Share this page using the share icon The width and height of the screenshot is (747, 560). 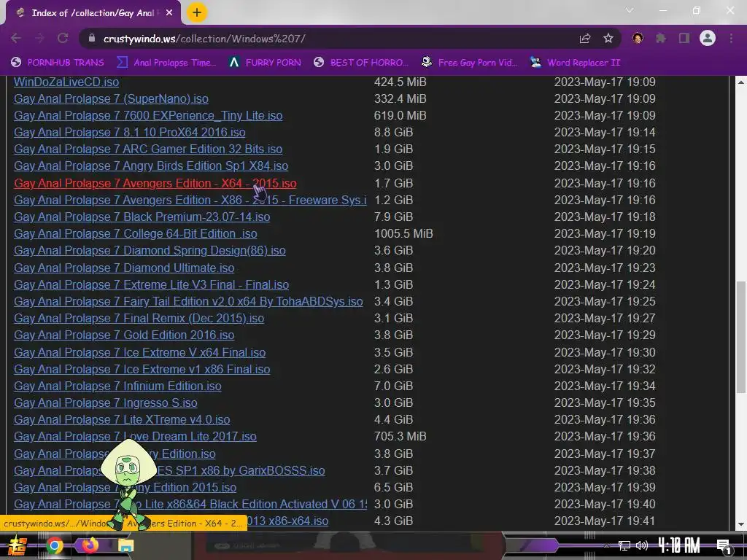[584, 38]
